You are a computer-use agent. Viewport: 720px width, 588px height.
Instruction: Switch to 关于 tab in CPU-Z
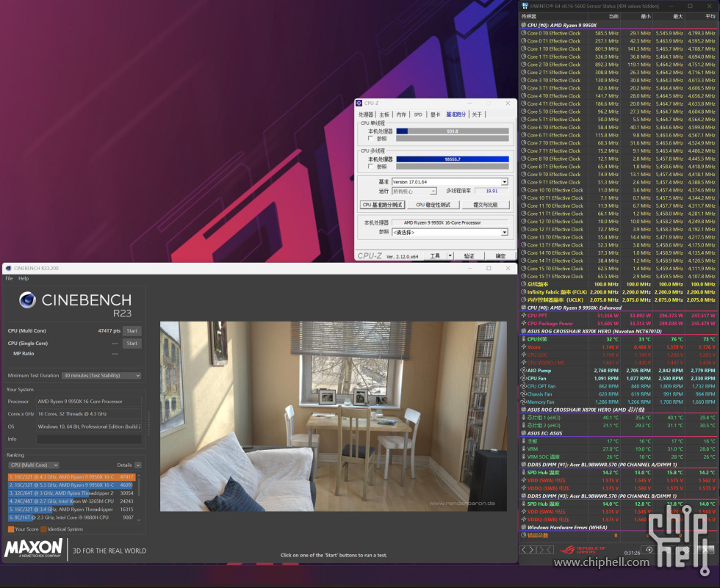pyautogui.click(x=477, y=115)
